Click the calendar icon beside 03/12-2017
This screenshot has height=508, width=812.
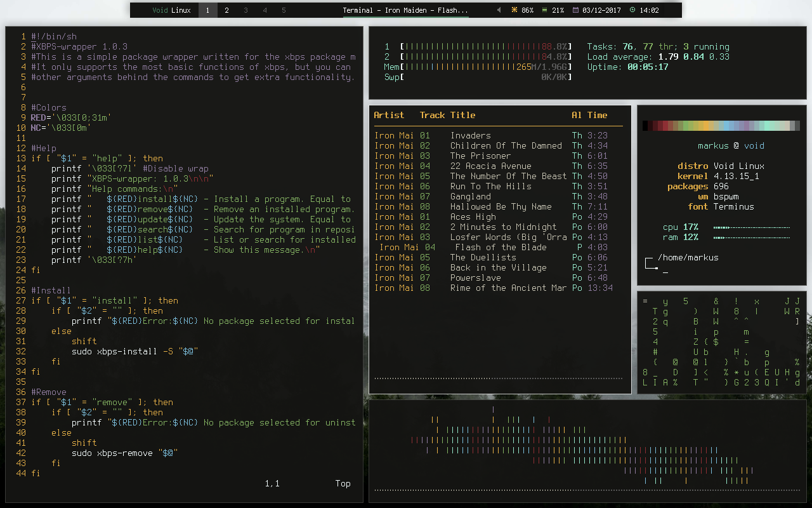pos(575,10)
